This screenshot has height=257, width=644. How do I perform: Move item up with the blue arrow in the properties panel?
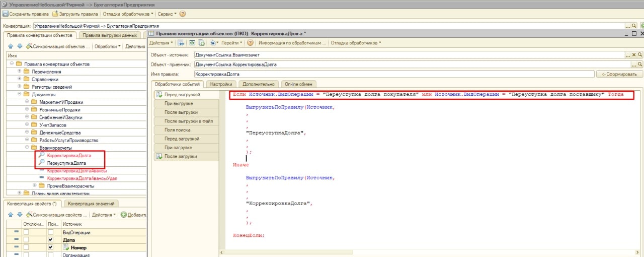11,215
